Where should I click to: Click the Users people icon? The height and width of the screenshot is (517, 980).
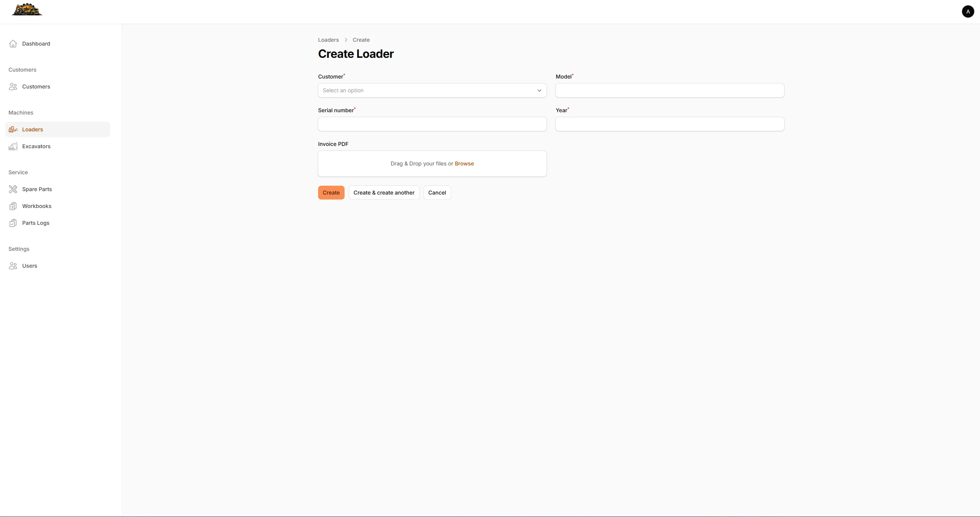pos(13,266)
